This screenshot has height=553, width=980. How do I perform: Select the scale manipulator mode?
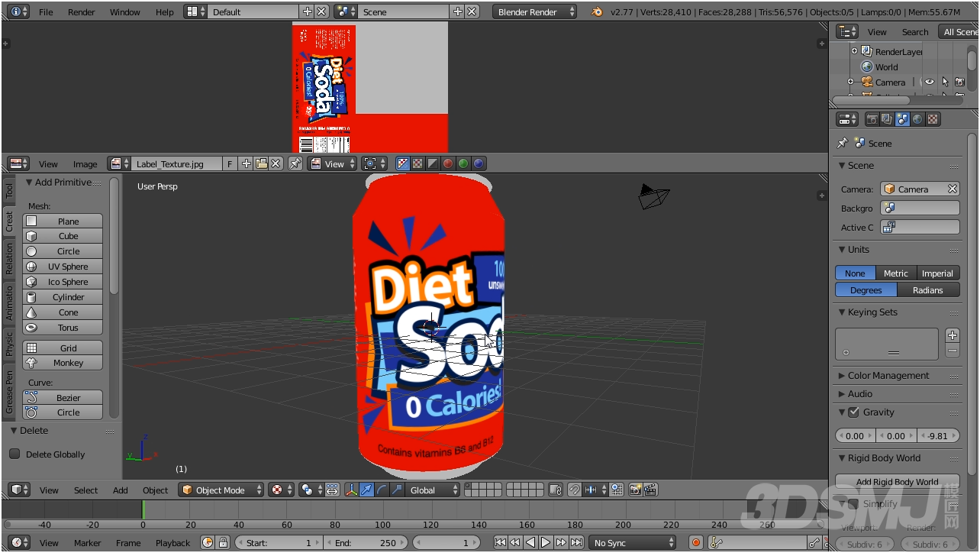click(397, 490)
